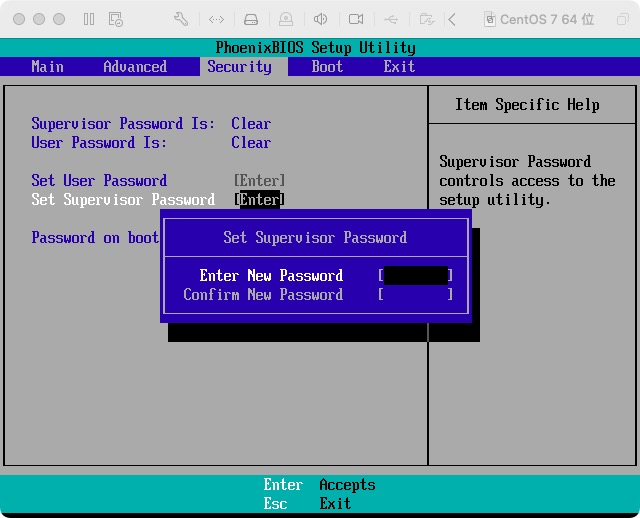This screenshot has height=518, width=640.
Task: Click the Enter New Password field
Action: pos(416,276)
